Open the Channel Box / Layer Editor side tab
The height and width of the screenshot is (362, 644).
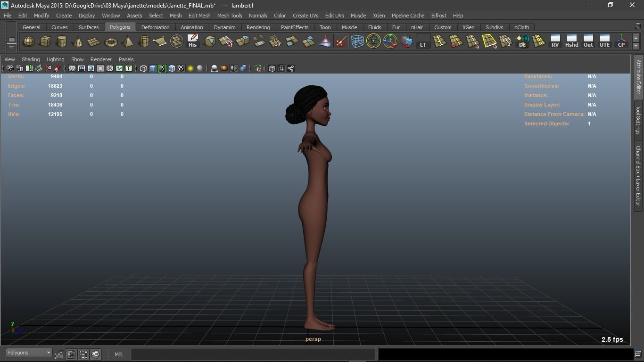pos(638,176)
